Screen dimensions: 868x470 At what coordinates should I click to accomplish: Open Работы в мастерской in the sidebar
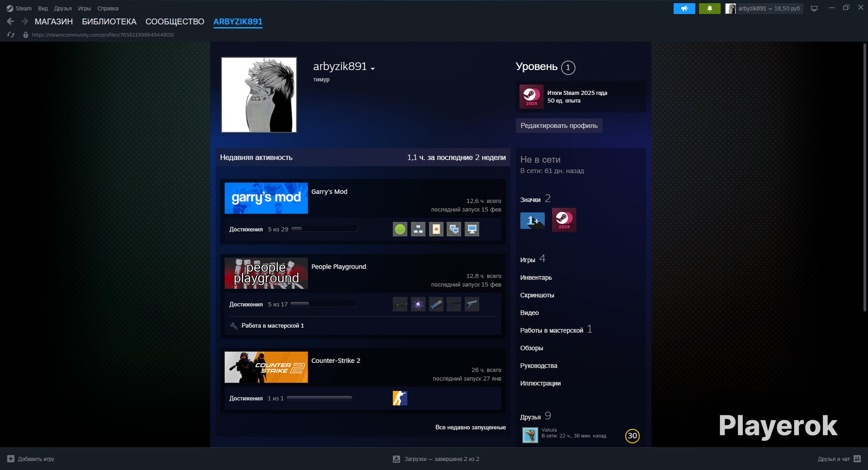click(552, 330)
